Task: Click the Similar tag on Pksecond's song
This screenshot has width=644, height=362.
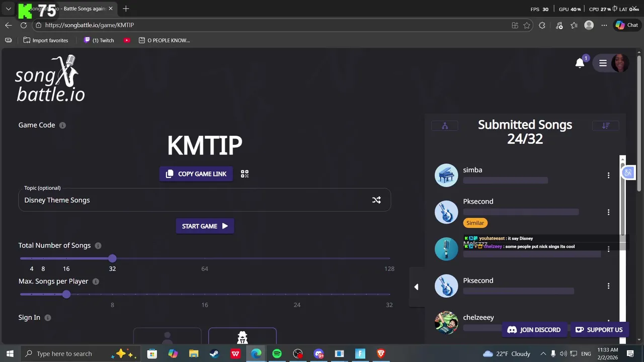Action: coord(475,223)
